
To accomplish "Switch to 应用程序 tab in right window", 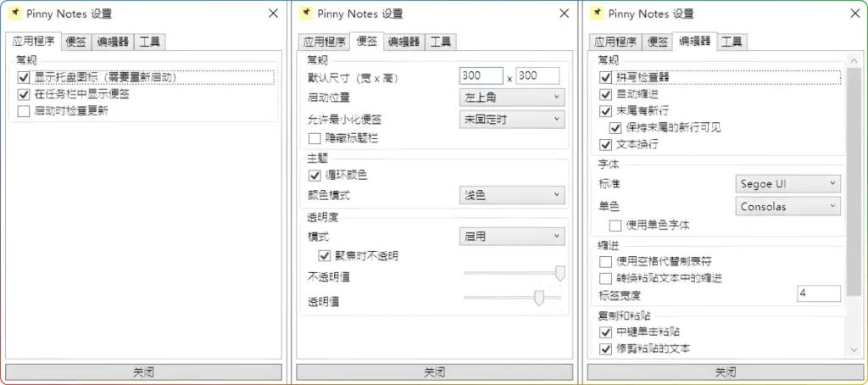I will [615, 42].
